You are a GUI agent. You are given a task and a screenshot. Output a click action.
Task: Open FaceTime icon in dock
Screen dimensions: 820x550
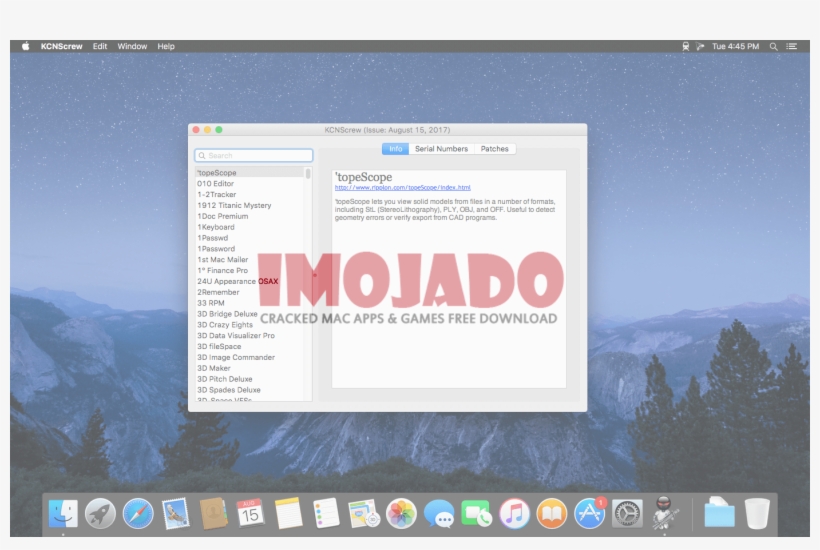(x=476, y=513)
